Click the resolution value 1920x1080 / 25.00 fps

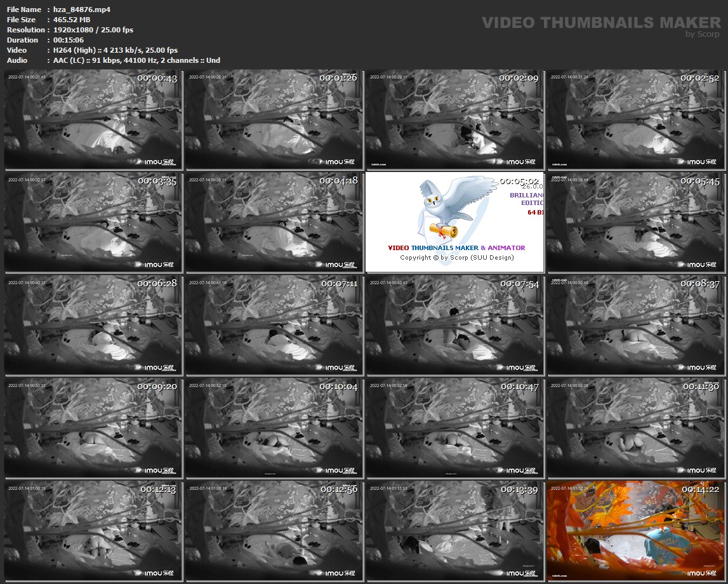(x=93, y=30)
